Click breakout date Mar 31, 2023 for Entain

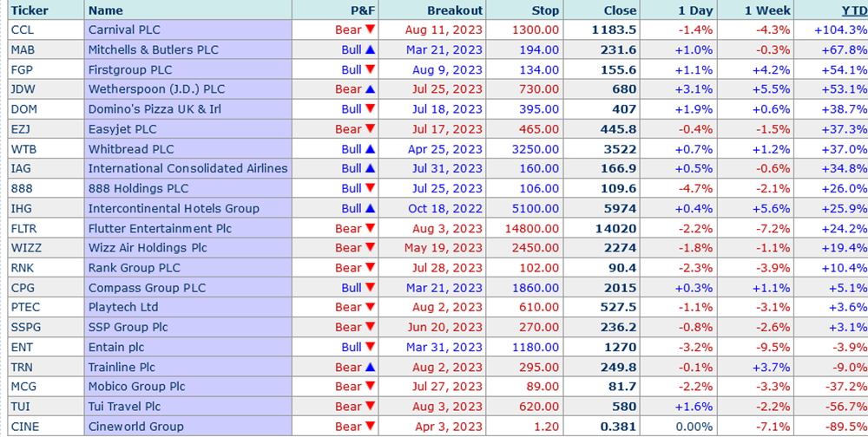click(446, 347)
